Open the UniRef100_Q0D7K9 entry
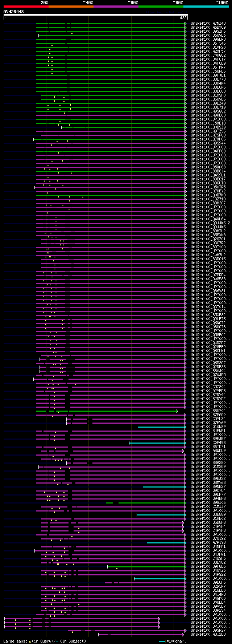The height and width of the screenshot is (644, 232). (x=208, y=195)
